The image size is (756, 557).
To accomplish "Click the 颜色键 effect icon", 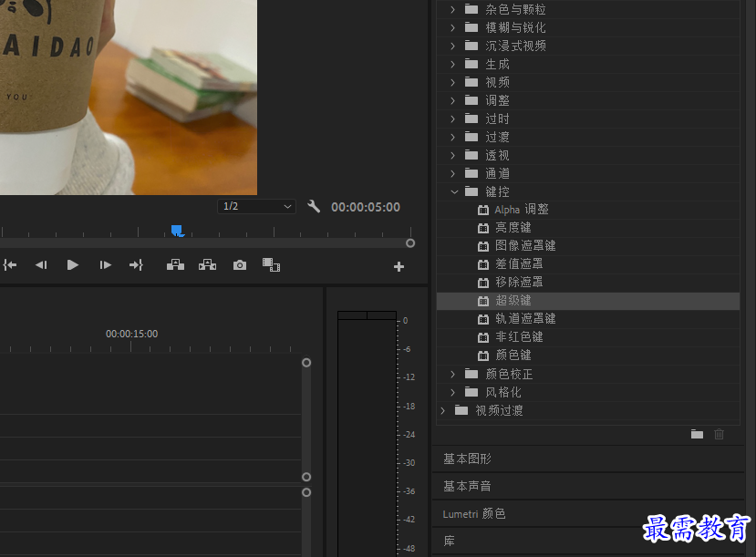I will (x=483, y=356).
